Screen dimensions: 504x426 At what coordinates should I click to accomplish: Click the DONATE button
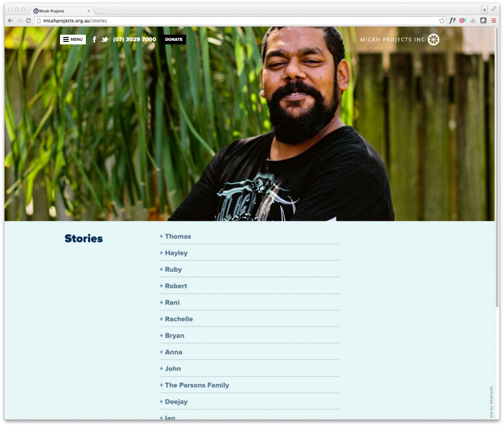click(x=173, y=39)
